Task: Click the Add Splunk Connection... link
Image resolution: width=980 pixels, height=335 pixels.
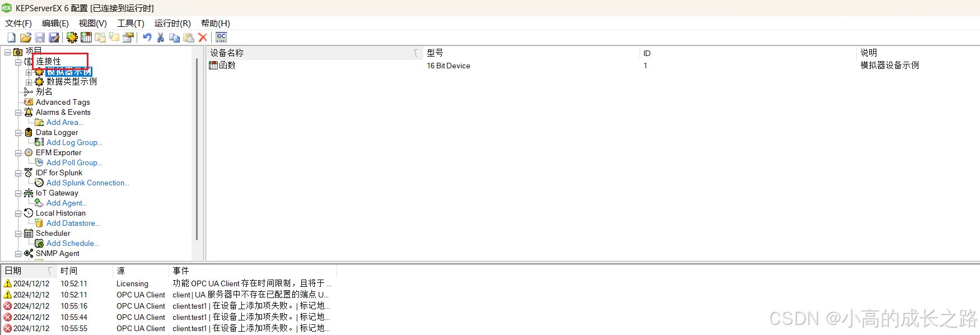Action: pyautogui.click(x=88, y=183)
